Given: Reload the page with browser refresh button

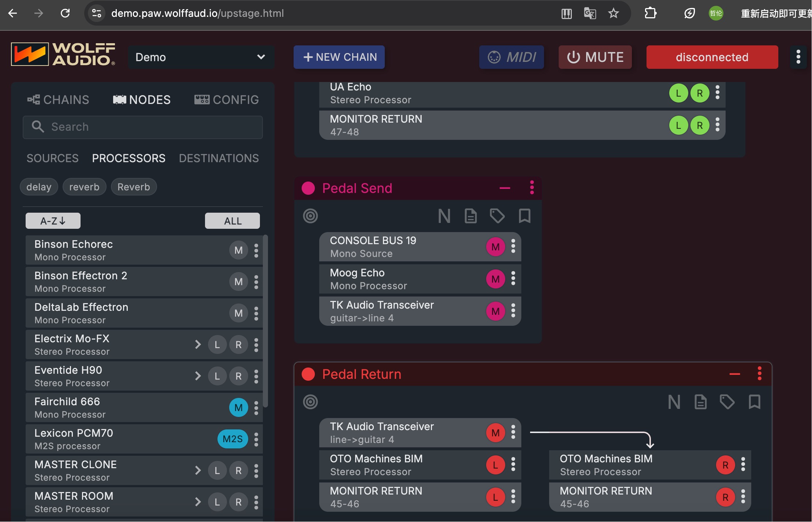Looking at the screenshot, I should click(x=65, y=14).
